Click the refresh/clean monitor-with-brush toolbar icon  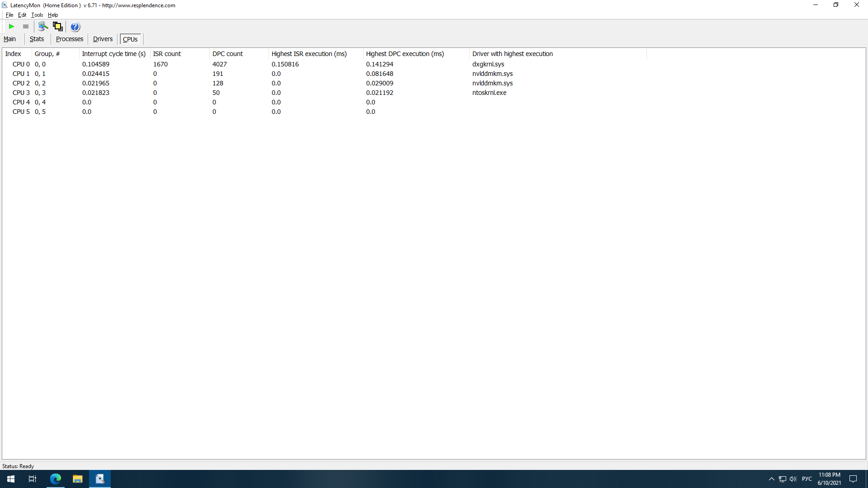tap(43, 27)
